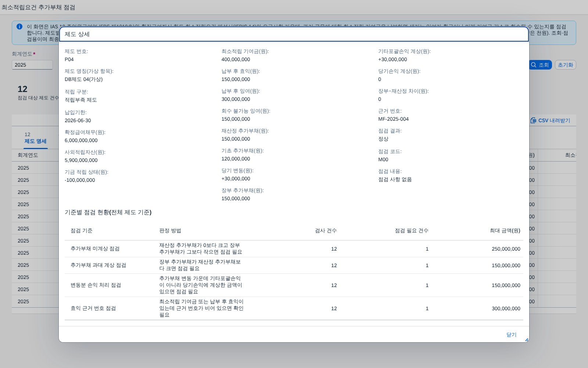Click the 제도 상세 dialog title bar
The image size is (588, 368).
pyautogui.click(x=294, y=34)
